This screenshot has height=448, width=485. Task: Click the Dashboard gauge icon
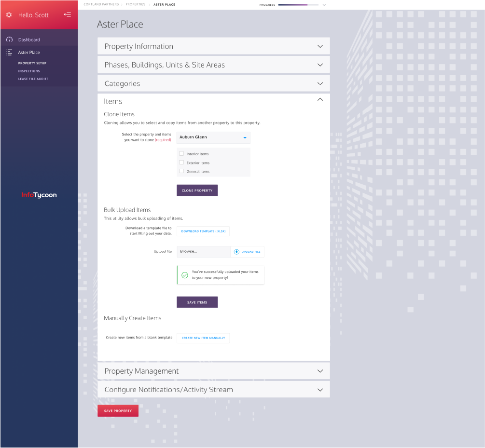click(9, 40)
